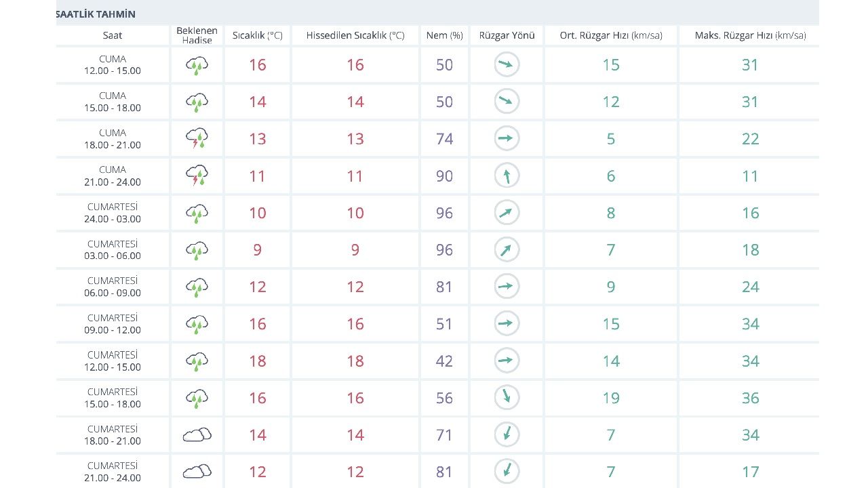Click average wind speed 19
The image size is (868, 488).
pyautogui.click(x=611, y=398)
